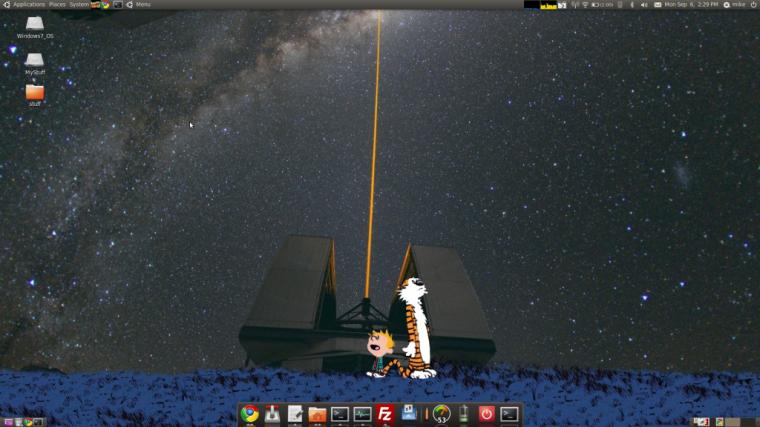Screen dimensions: 760x427
Task: Click the red power button in dock
Action: (486, 414)
